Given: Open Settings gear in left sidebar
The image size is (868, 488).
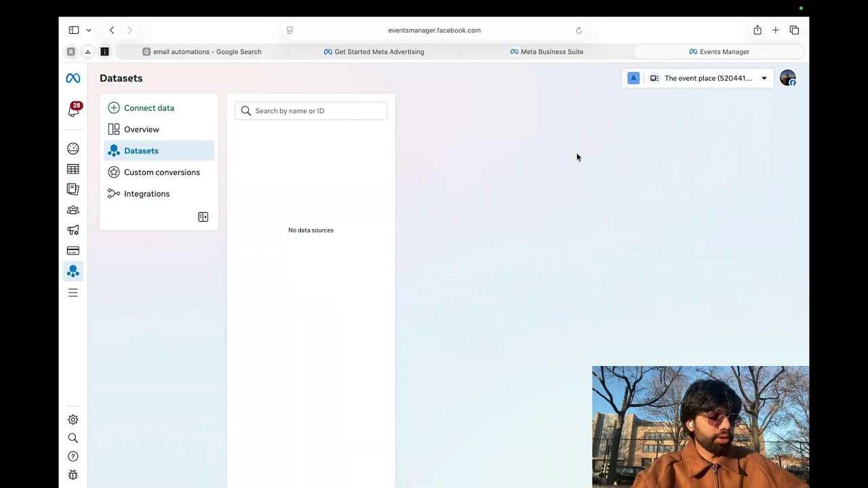Looking at the screenshot, I should (73, 420).
